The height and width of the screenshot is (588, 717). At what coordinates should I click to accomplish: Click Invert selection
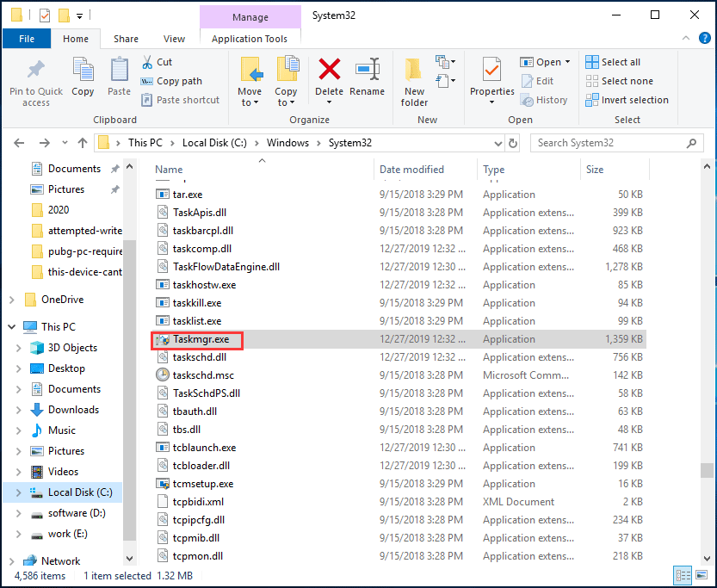click(x=627, y=100)
